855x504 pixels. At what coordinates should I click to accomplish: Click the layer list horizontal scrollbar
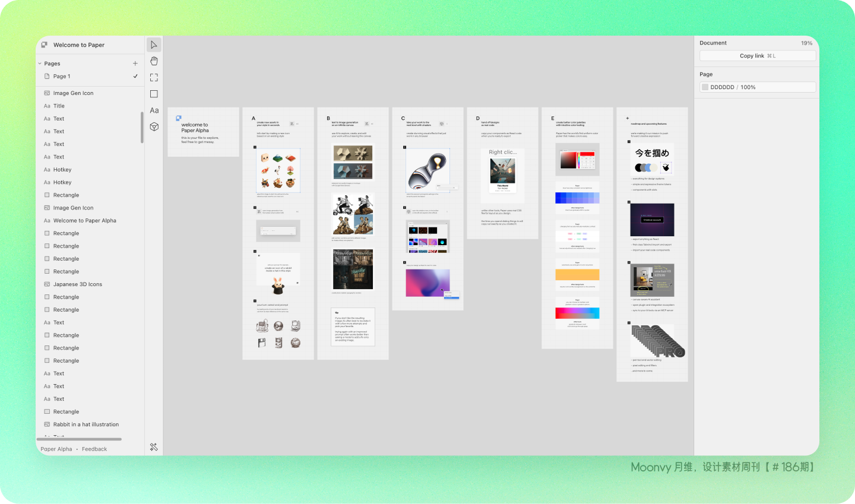[x=80, y=439]
